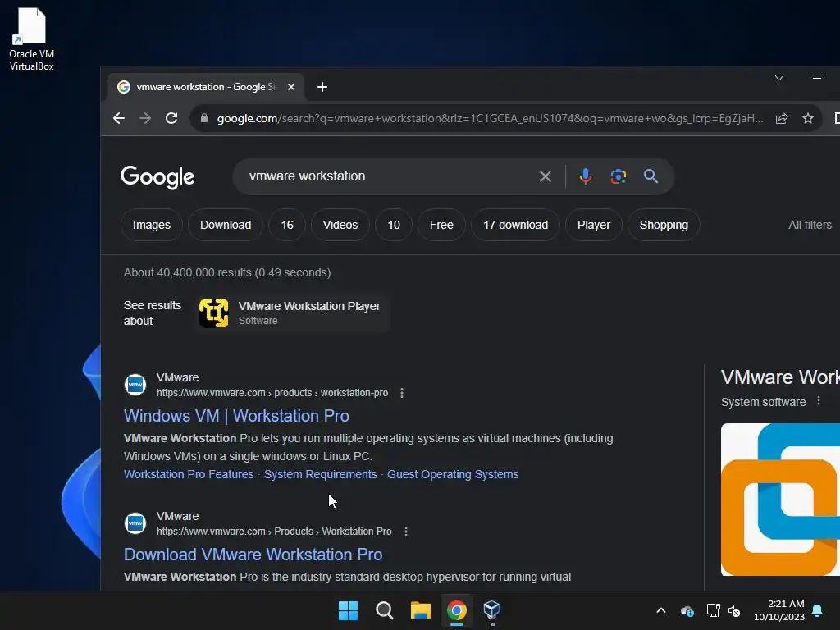
Task: Filter results by Images
Action: pos(152,225)
